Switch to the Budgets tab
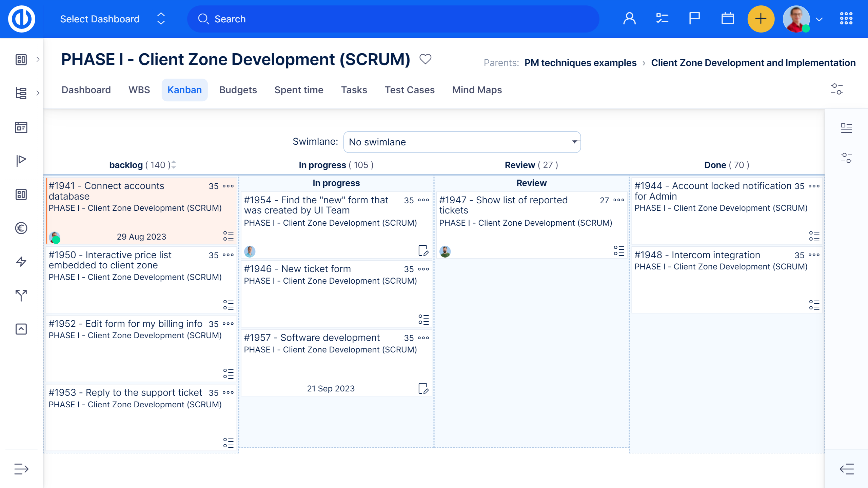The height and width of the screenshot is (488, 868). pyautogui.click(x=238, y=90)
